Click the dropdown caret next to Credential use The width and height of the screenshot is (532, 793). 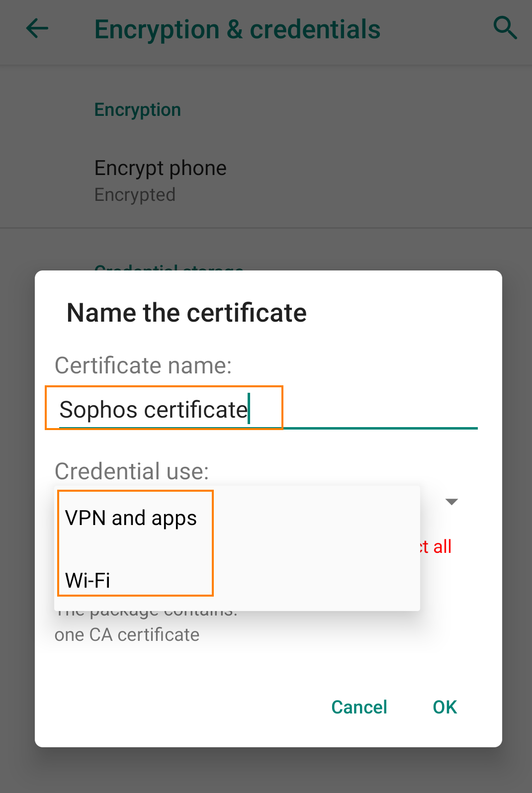(451, 502)
